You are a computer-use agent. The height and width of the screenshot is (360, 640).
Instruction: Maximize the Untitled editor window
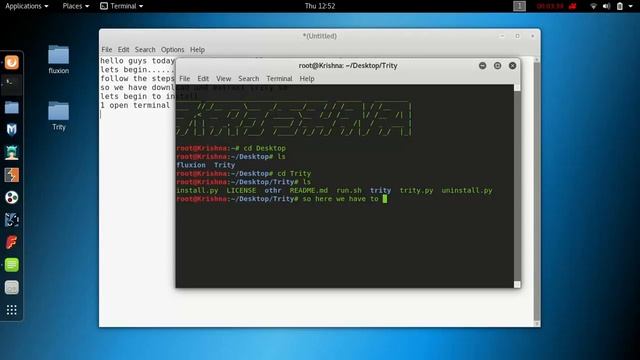tap(517, 36)
